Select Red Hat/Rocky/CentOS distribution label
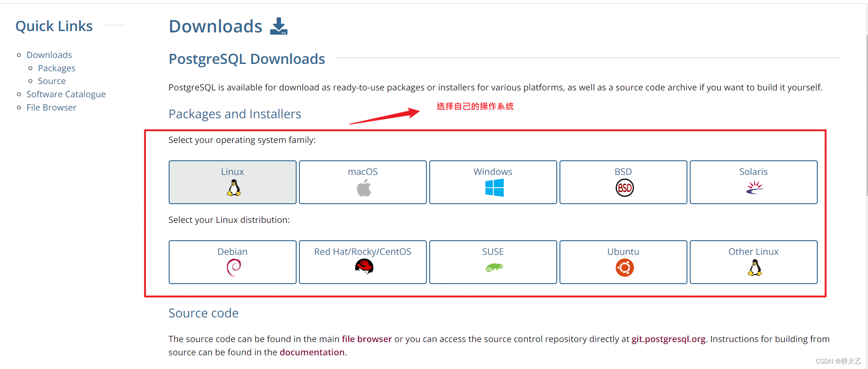The width and height of the screenshot is (868, 369). [x=362, y=252]
